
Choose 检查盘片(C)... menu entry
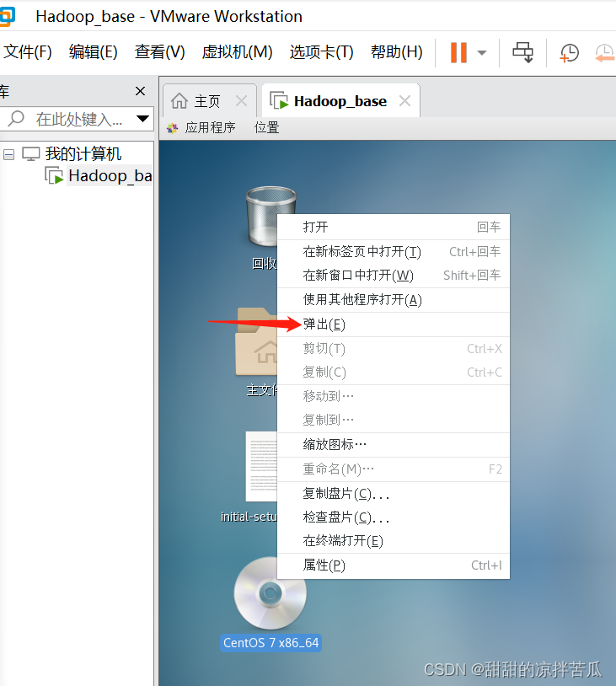(394, 517)
